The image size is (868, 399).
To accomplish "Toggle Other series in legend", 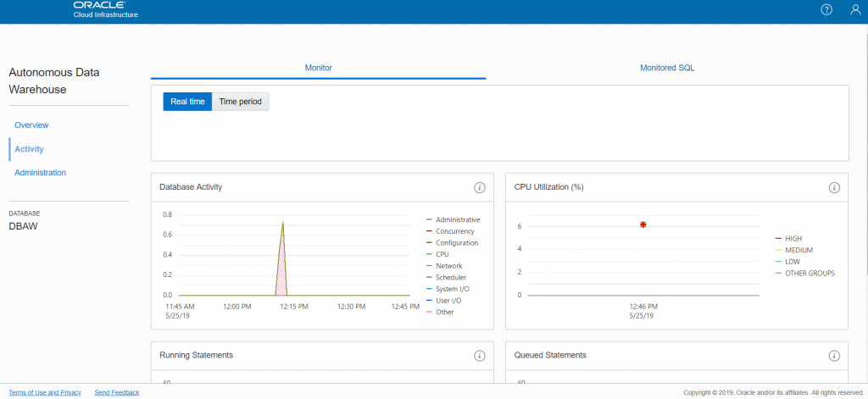I will click(440, 312).
